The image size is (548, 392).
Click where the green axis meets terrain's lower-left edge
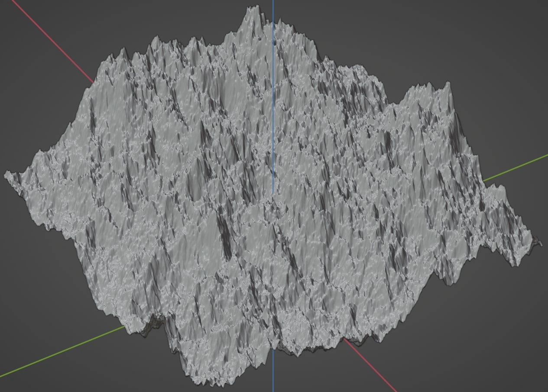coord(125,327)
